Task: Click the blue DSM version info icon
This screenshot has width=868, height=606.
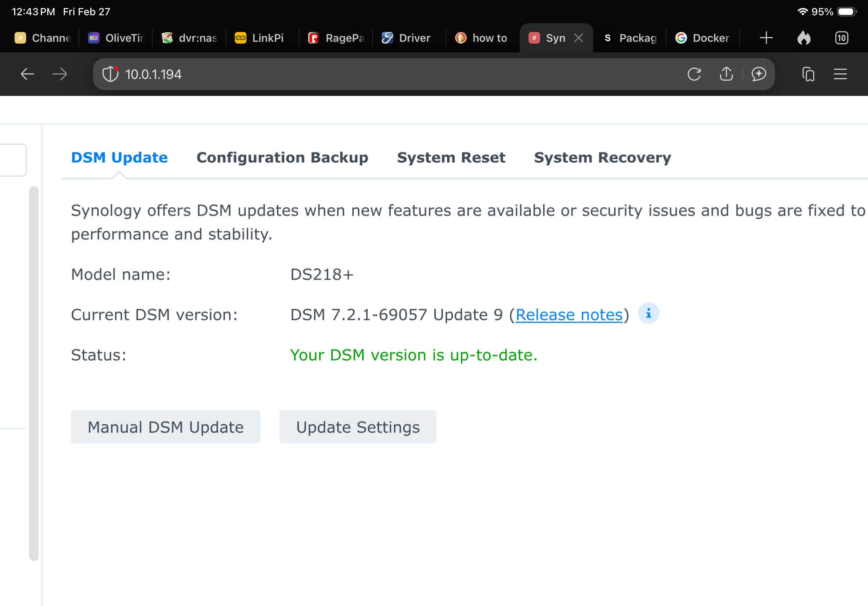Action: [648, 314]
